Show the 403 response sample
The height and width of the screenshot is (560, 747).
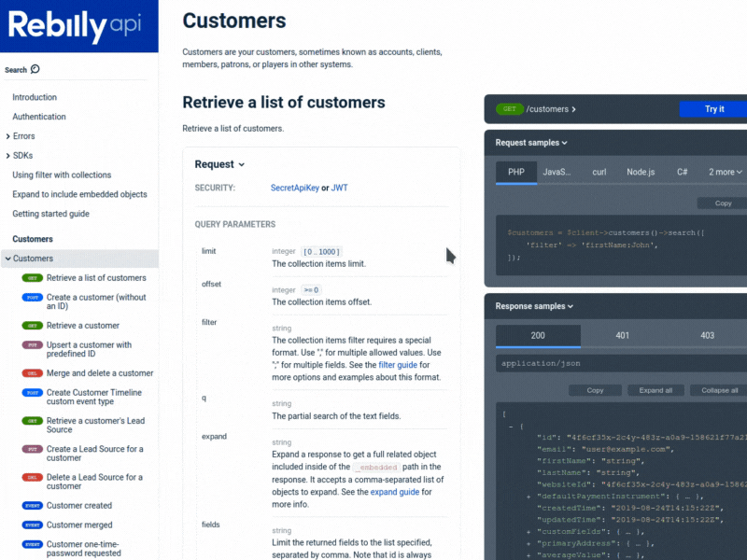[707, 336]
